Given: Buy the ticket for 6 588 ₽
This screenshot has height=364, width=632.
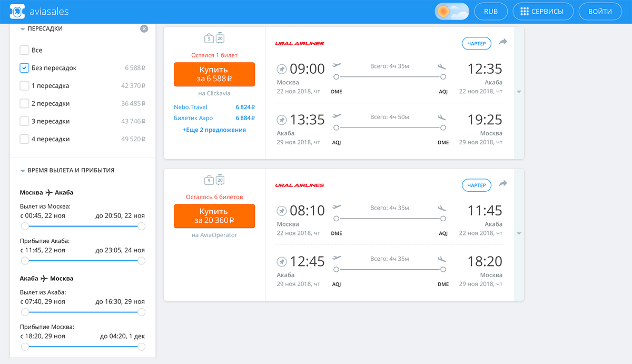Looking at the screenshot, I should [x=214, y=74].
